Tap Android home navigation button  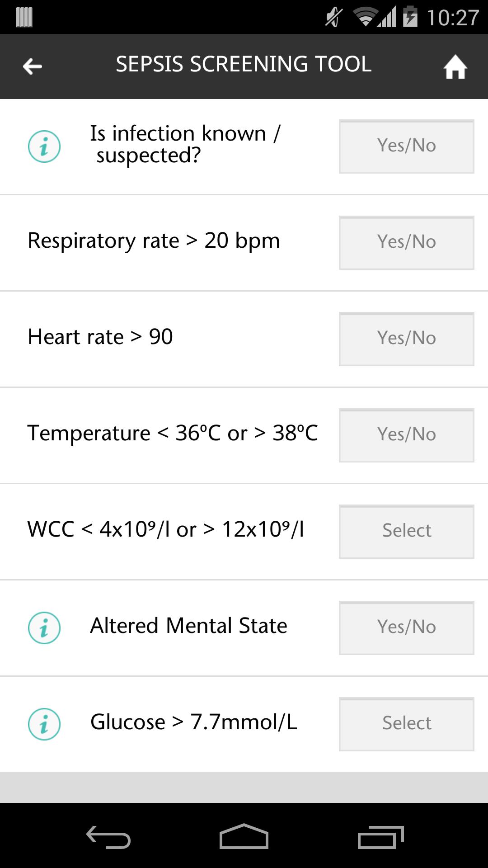tap(244, 836)
